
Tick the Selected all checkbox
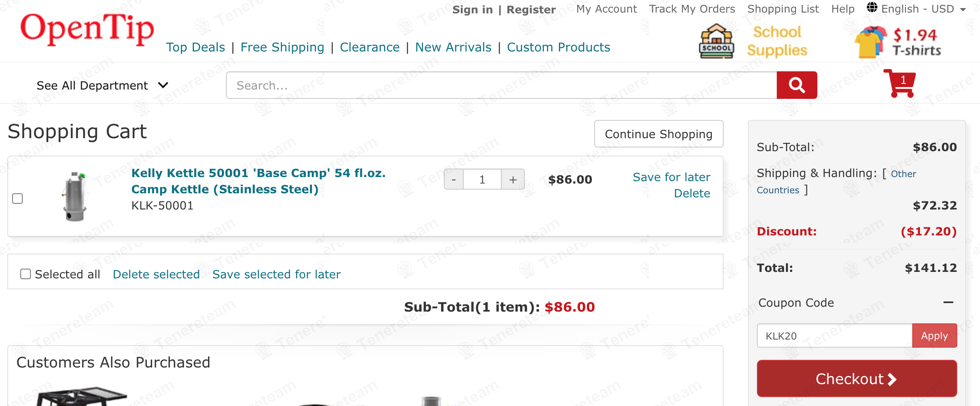click(26, 274)
